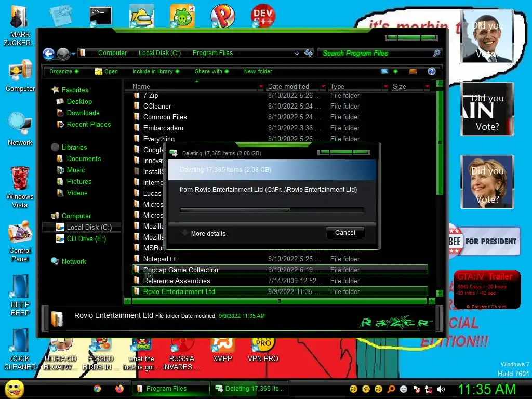Expand the address bar history dropdown

[297, 54]
